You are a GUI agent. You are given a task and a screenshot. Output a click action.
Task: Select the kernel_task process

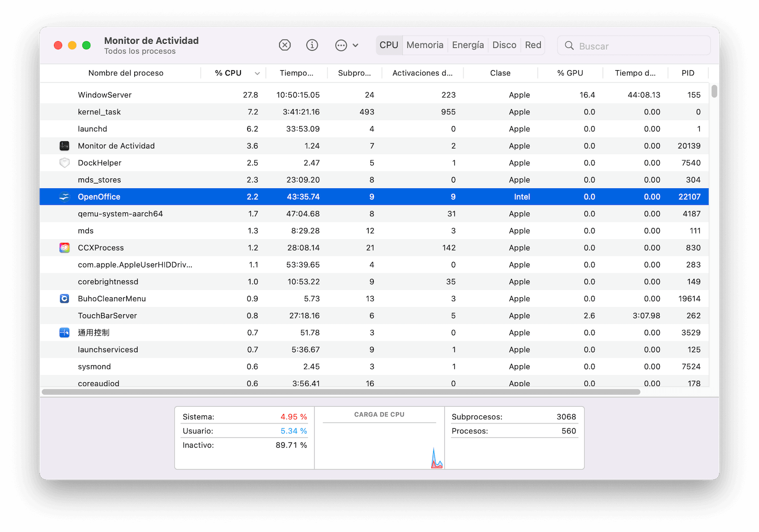(x=374, y=112)
